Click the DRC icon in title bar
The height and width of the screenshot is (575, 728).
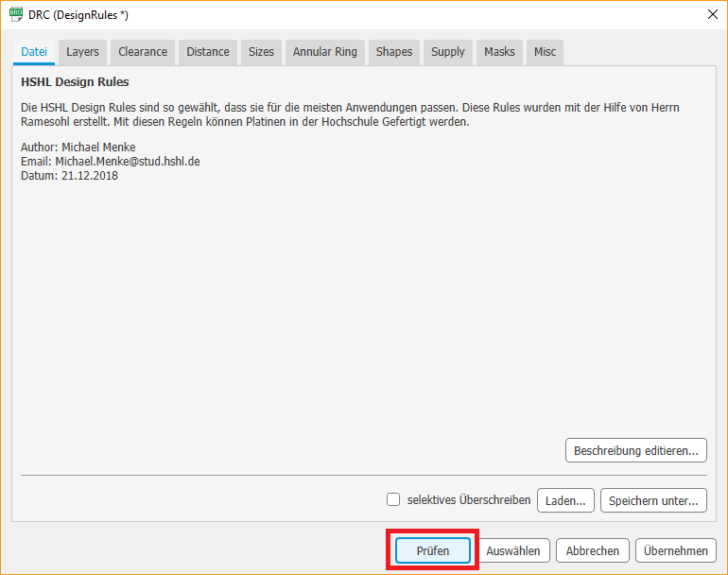click(x=16, y=14)
